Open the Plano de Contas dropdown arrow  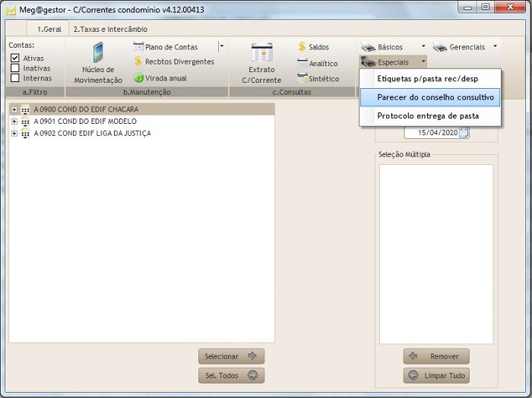click(221, 46)
